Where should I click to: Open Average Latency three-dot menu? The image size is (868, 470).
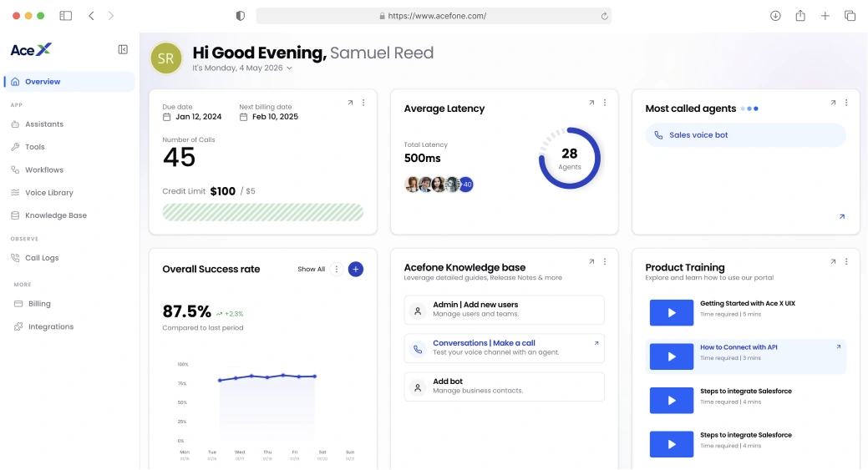click(x=605, y=103)
